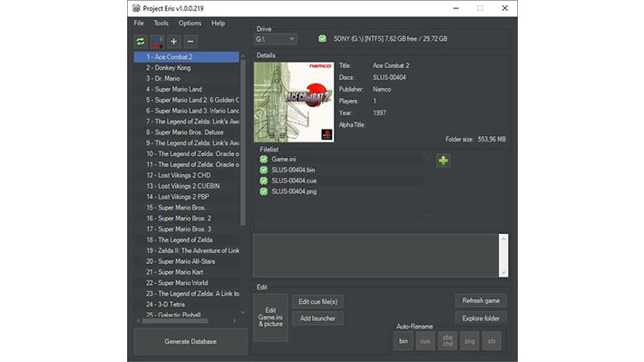Open the Options menu
This screenshot has width=644, height=362.
(x=190, y=23)
